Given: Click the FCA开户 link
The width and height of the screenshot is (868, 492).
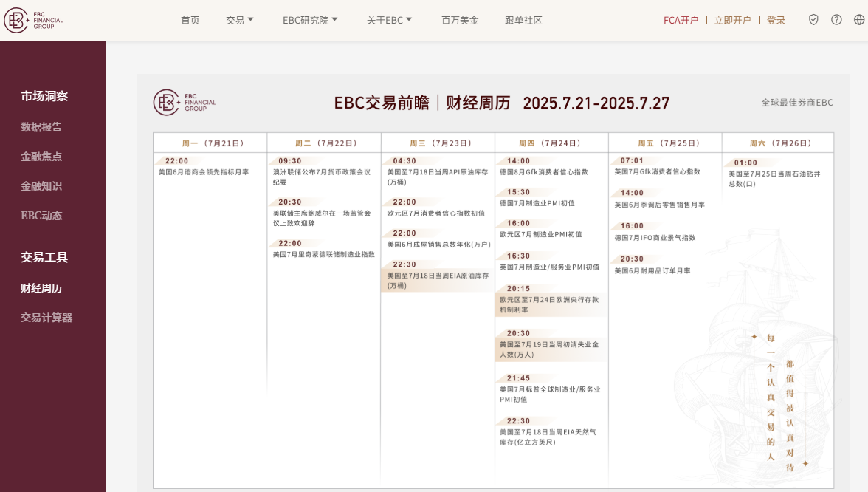Looking at the screenshot, I should click(x=681, y=21).
